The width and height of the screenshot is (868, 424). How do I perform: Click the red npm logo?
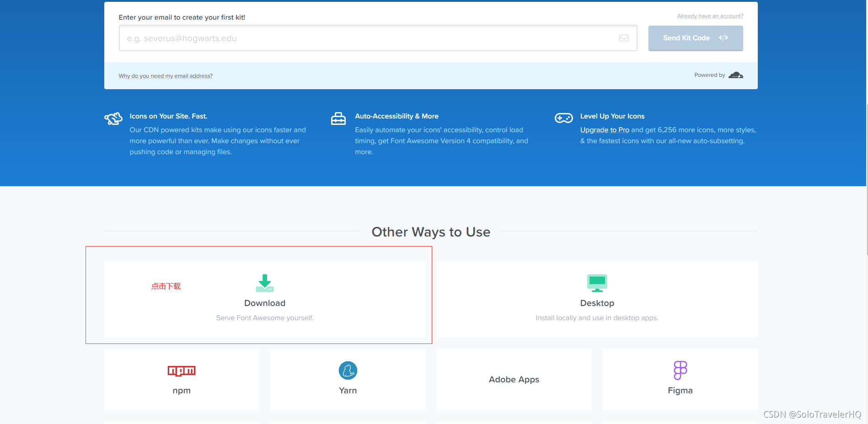point(182,371)
